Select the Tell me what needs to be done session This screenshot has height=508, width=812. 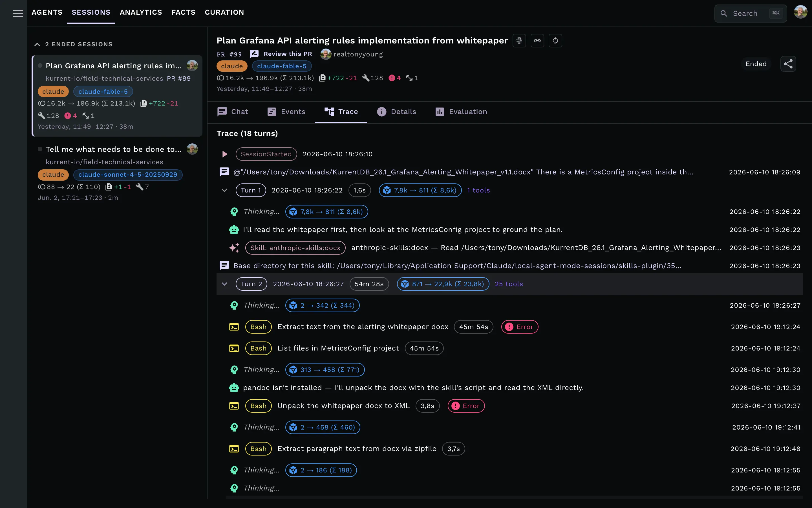117,173
